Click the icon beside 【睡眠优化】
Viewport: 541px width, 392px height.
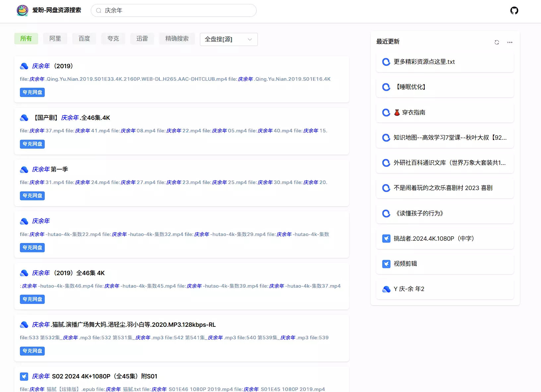tap(386, 87)
